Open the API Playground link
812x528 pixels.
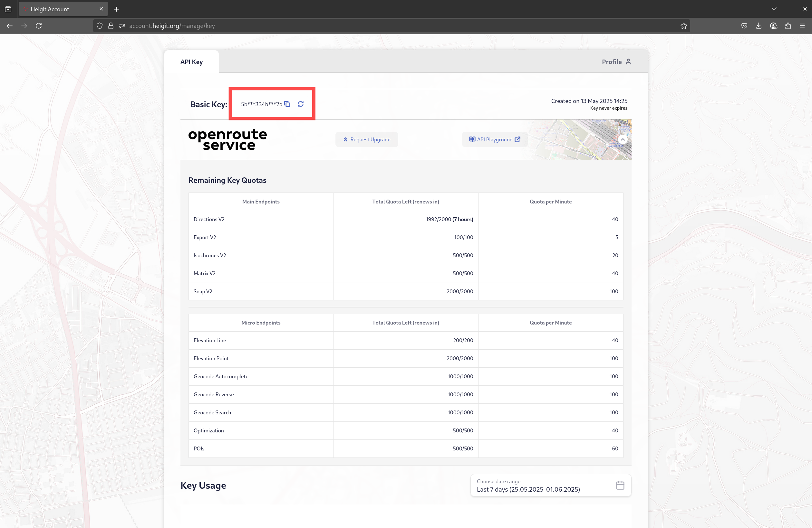pyautogui.click(x=494, y=139)
